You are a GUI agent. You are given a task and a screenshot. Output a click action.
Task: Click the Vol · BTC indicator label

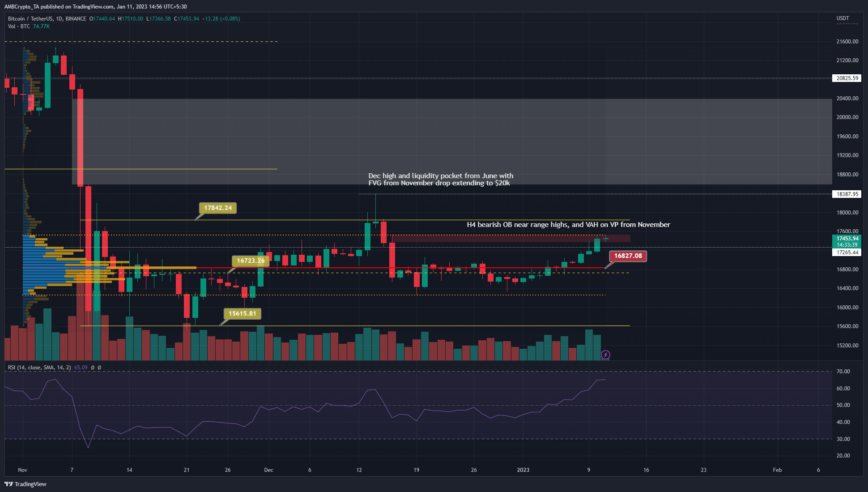point(19,26)
